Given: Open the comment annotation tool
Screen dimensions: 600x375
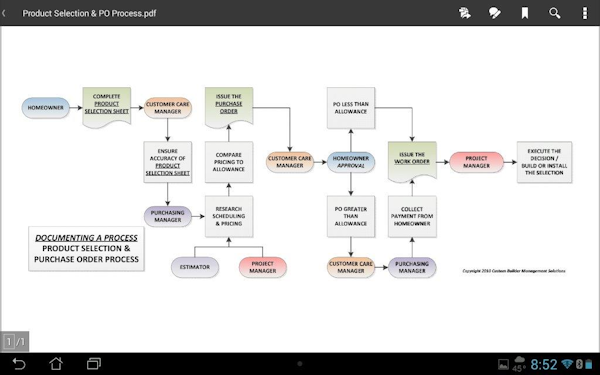Looking at the screenshot, I should (494, 13).
